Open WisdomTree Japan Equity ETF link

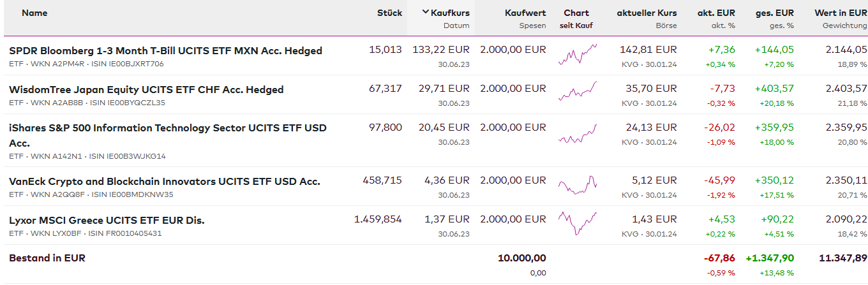click(146, 90)
